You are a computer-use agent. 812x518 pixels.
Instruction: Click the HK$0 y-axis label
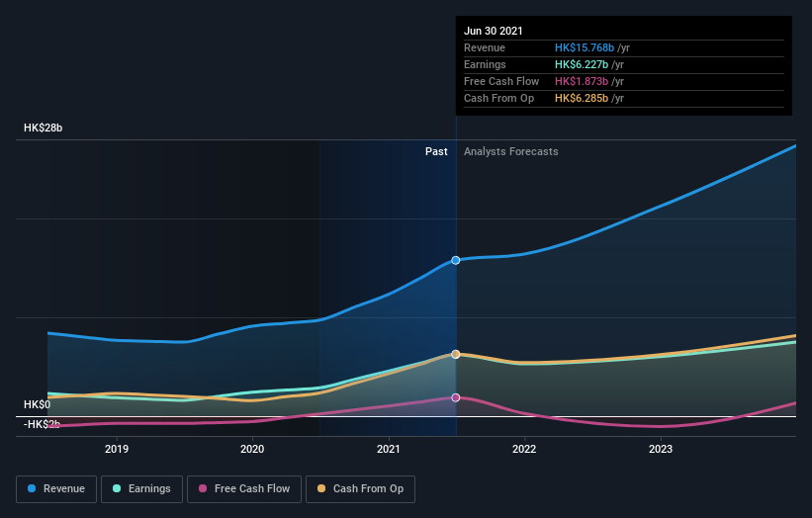coord(38,404)
